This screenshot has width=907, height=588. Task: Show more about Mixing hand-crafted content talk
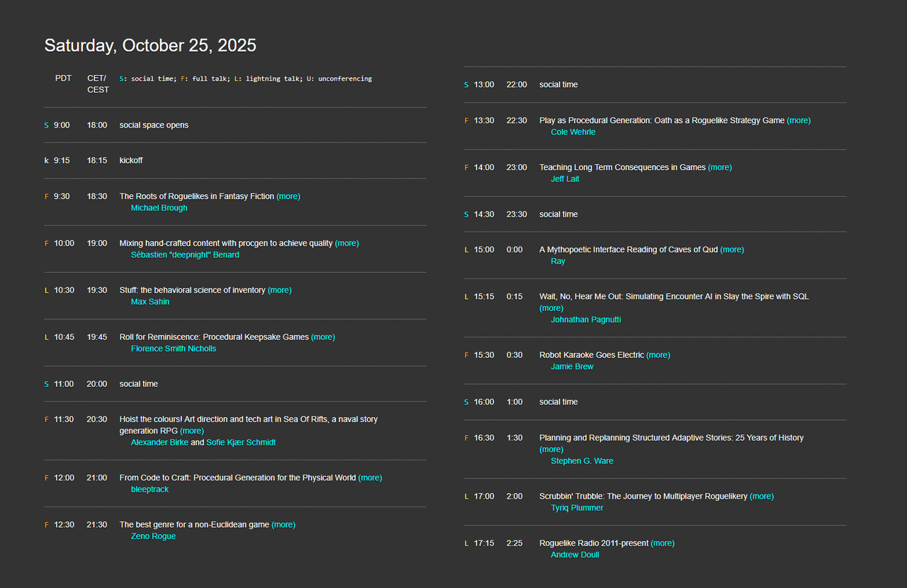[347, 243]
